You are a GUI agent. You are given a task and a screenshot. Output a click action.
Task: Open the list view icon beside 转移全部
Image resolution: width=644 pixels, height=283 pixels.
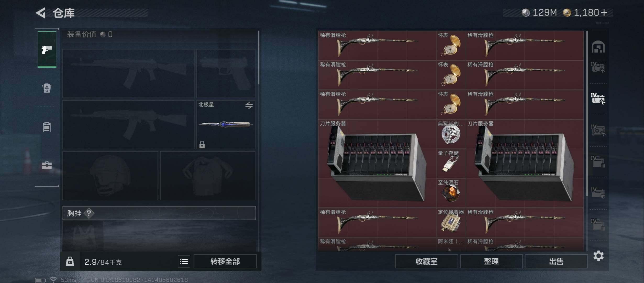click(184, 261)
